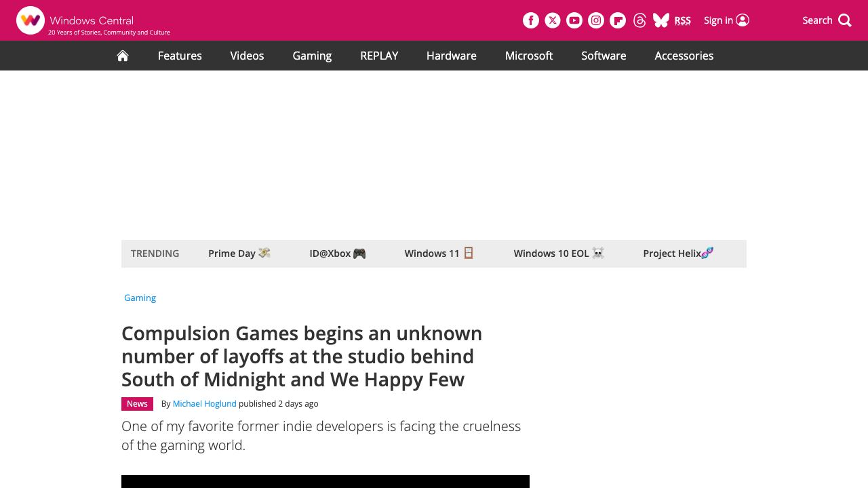Open the Hardware menu
This screenshot has height=488, width=868.
tap(452, 56)
